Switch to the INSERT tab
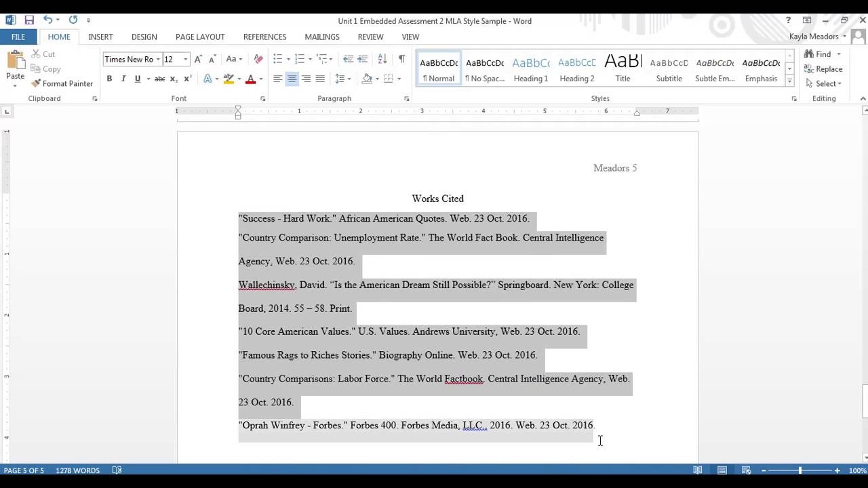868x488 pixels. pos(100,37)
